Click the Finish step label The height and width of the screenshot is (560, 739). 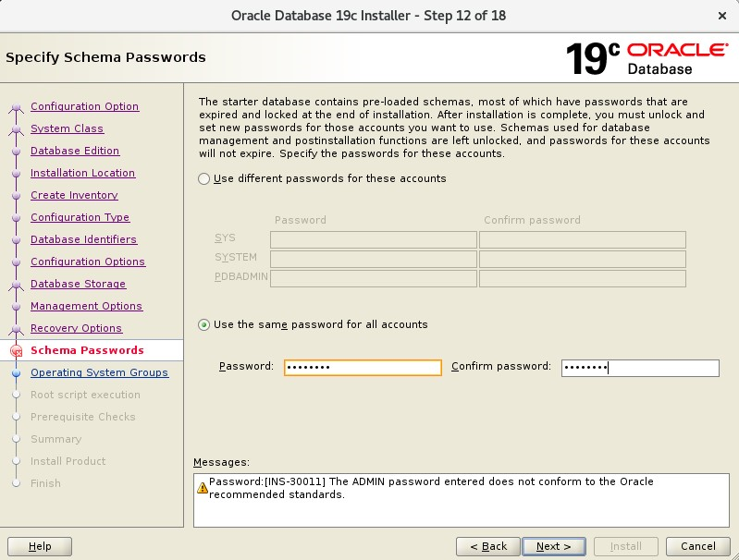[45, 483]
